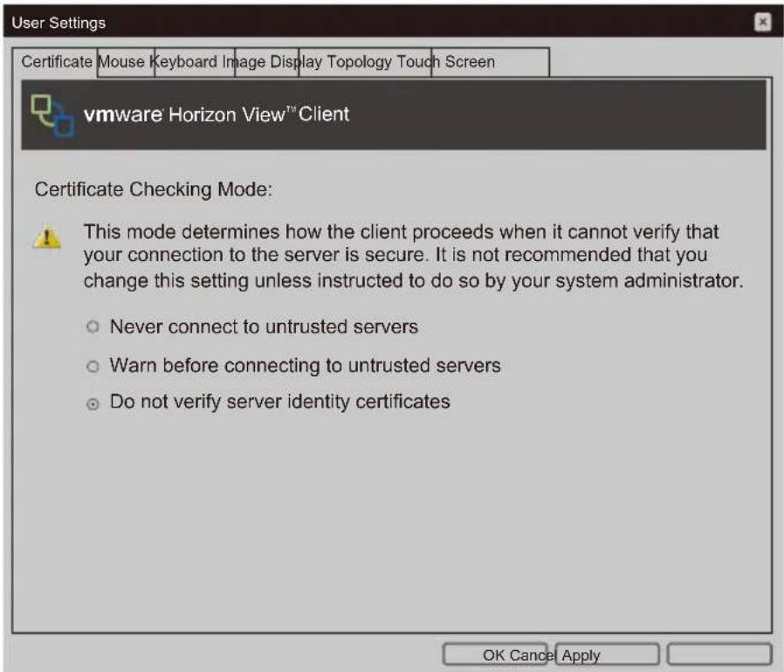Click the VMware Horizon View Client logo icon
This screenshot has height=672, width=784.
[53, 115]
